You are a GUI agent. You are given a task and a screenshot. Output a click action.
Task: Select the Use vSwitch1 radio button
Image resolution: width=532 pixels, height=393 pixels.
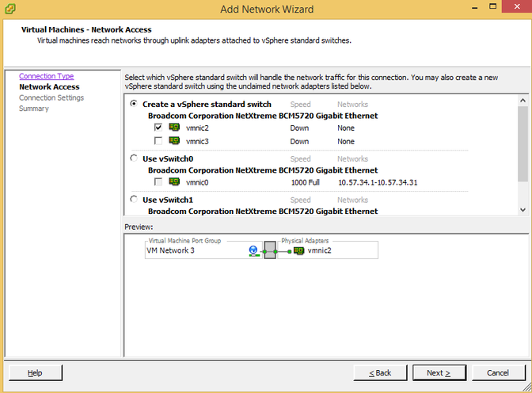tap(134, 200)
